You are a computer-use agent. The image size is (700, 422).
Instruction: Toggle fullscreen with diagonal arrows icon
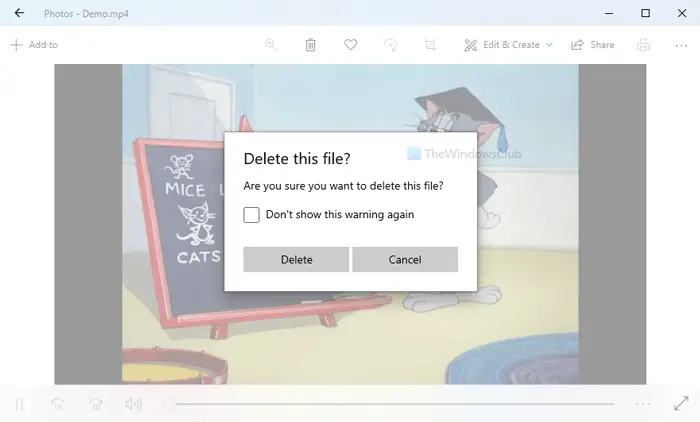tap(681, 404)
